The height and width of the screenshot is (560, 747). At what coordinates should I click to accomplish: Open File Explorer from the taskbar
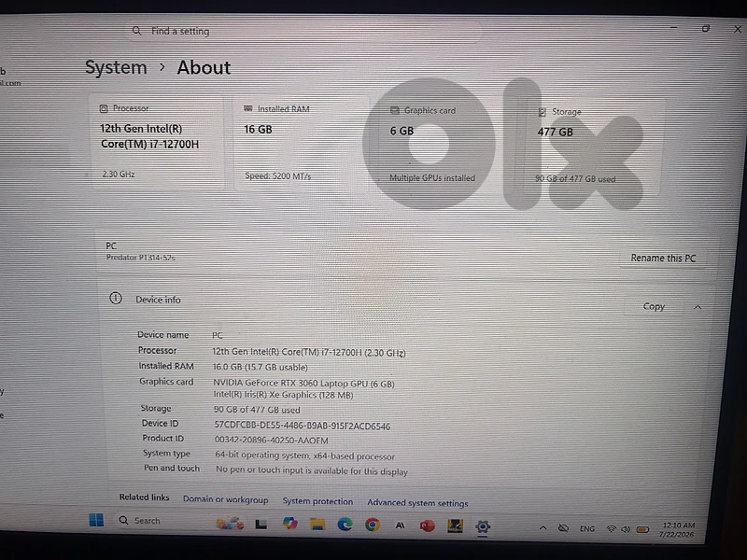pos(317,525)
